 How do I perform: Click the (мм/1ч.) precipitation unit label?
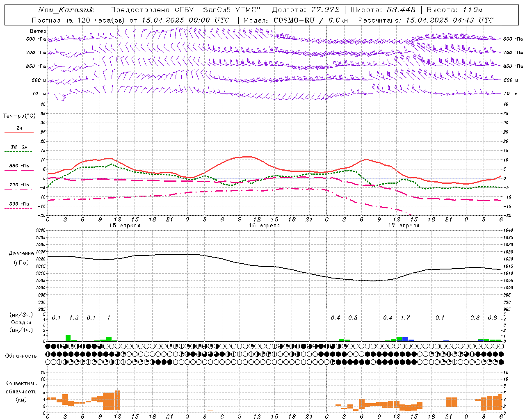point(21,330)
